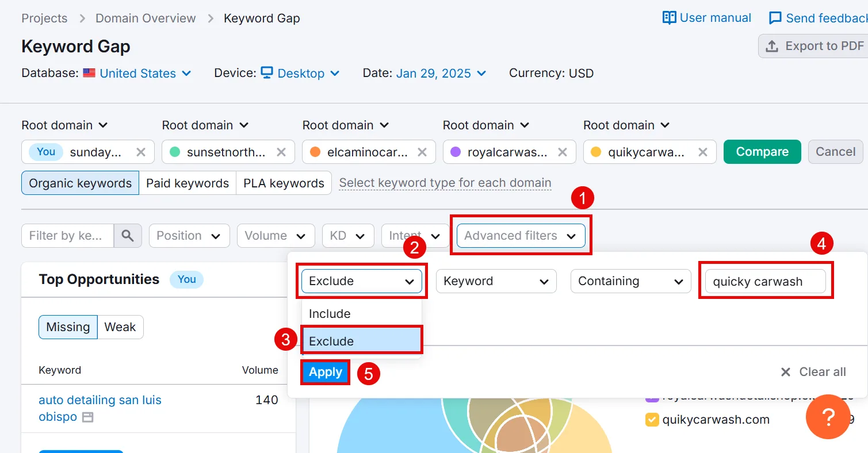
Task: Switch to the Missing opportunities tab
Action: click(x=68, y=327)
